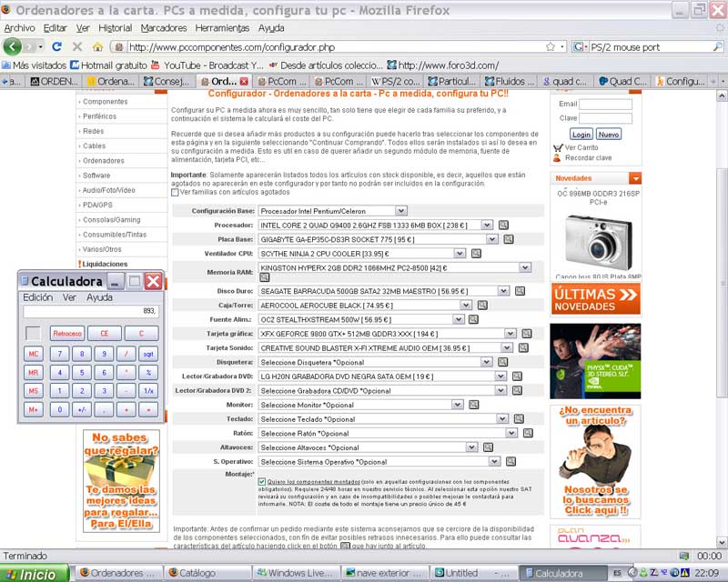Image resolution: width=728 pixels, height=582 pixels.
Task: Go to home page icon
Action: point(97,46)
